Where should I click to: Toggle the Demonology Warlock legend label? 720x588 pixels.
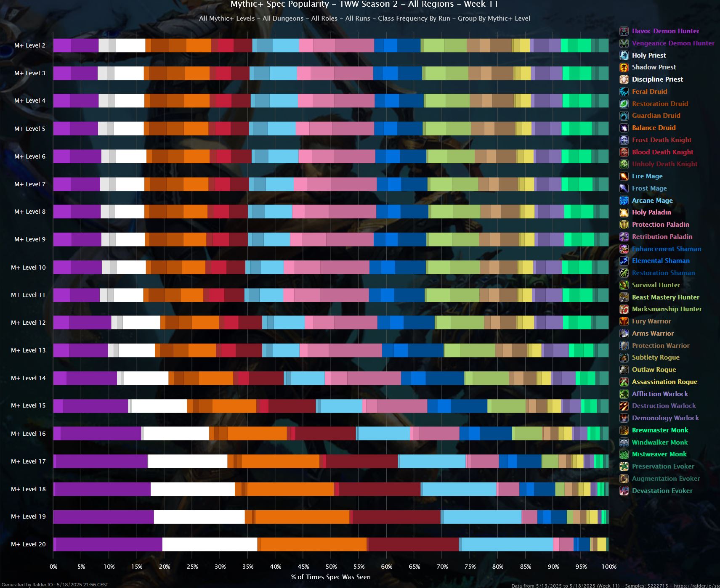[x=665, y=418]
